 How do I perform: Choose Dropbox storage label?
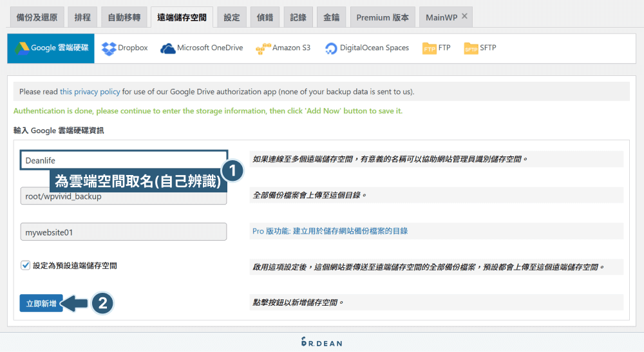(x=133, y=48)
